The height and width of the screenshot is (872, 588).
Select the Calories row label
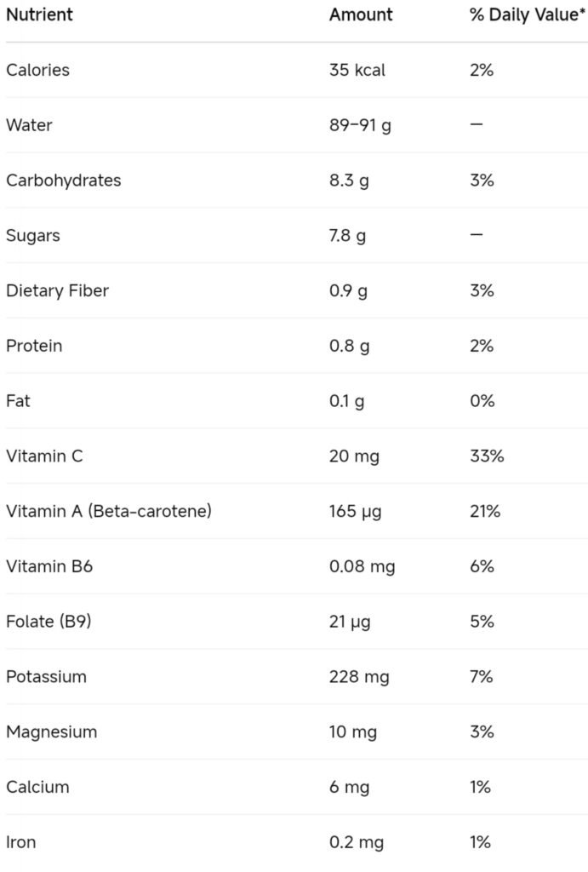click(37, 70)
